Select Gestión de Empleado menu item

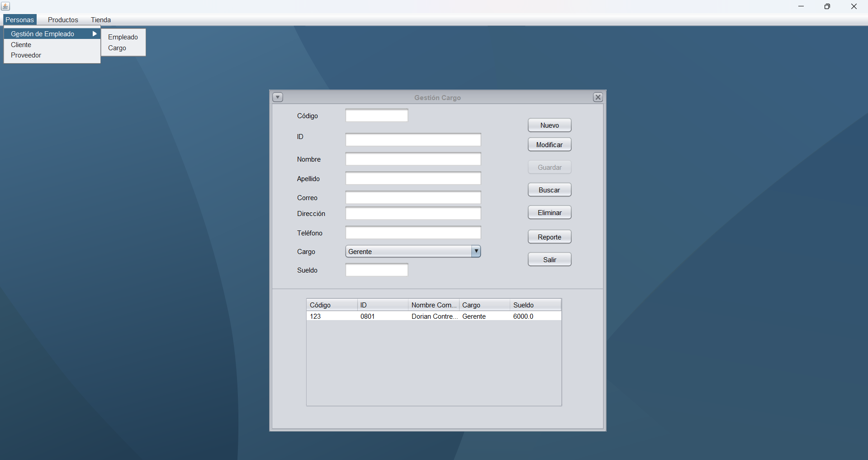pos(52,34)
